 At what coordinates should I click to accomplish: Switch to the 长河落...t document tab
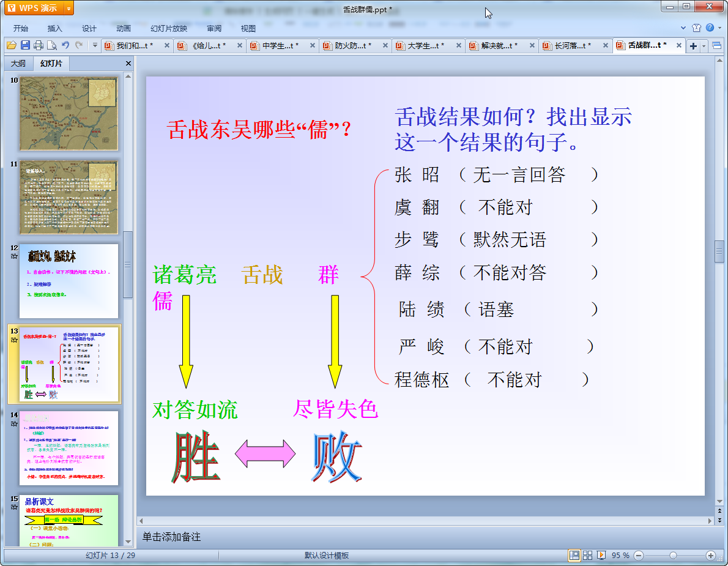pyautogui.click(x=573, y=45)
